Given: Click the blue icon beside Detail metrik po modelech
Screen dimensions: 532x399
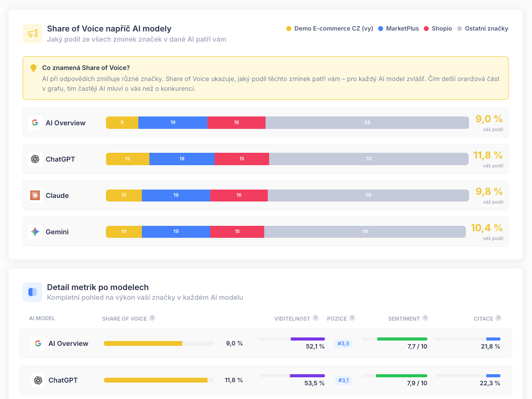Looking at the screenshot, I should (x=32, y=292).
